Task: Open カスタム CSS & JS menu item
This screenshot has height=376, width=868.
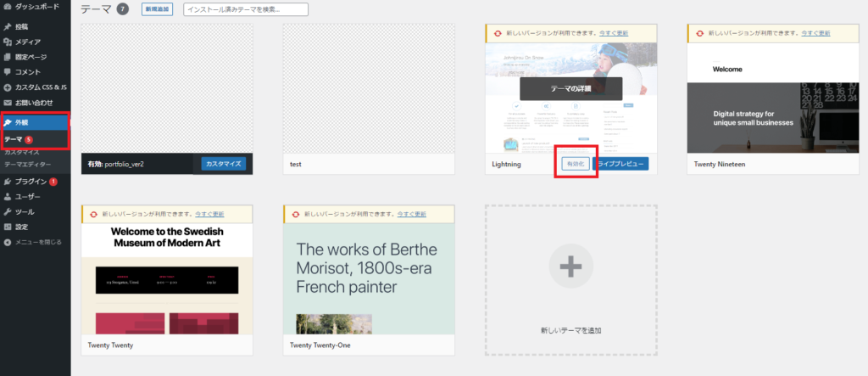Action: [x=39, y=87]
